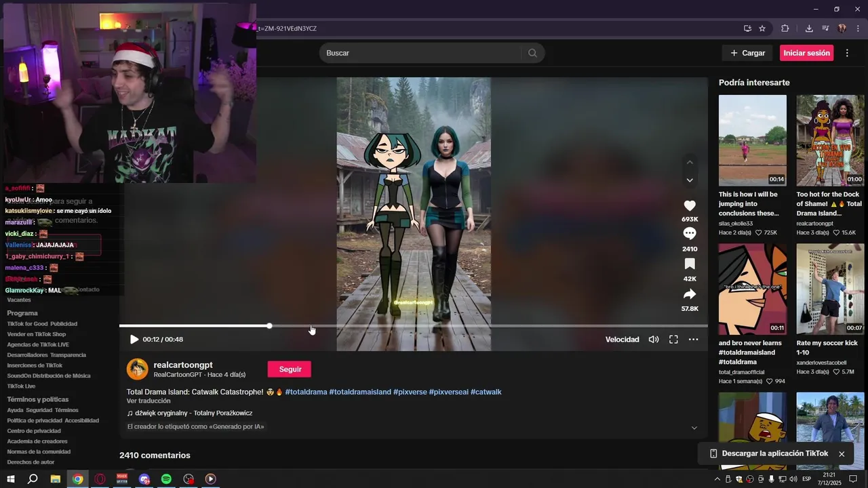Open comments via the speech bubble icon

[x=690, y=233]
